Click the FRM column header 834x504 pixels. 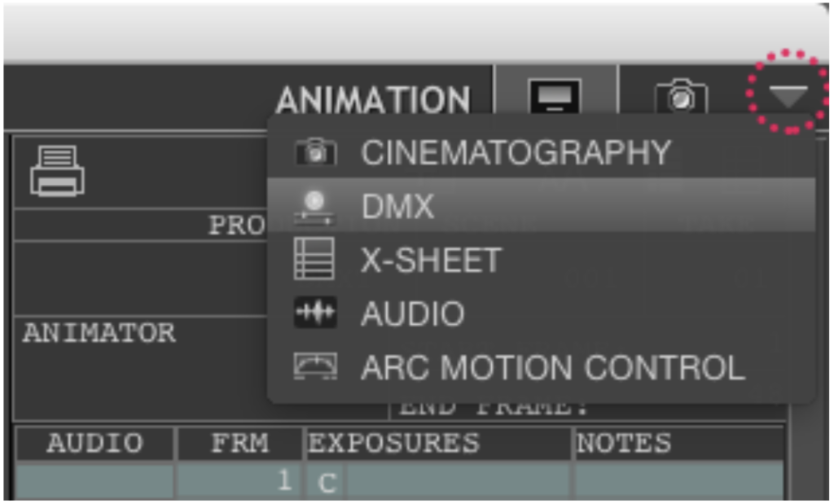240,443
